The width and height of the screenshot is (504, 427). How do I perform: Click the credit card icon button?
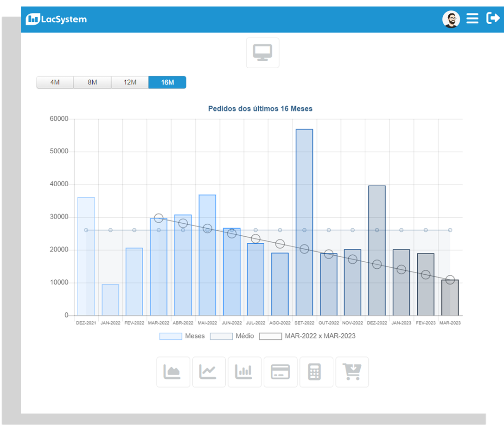pyautogui.click(x=280, y=372)
